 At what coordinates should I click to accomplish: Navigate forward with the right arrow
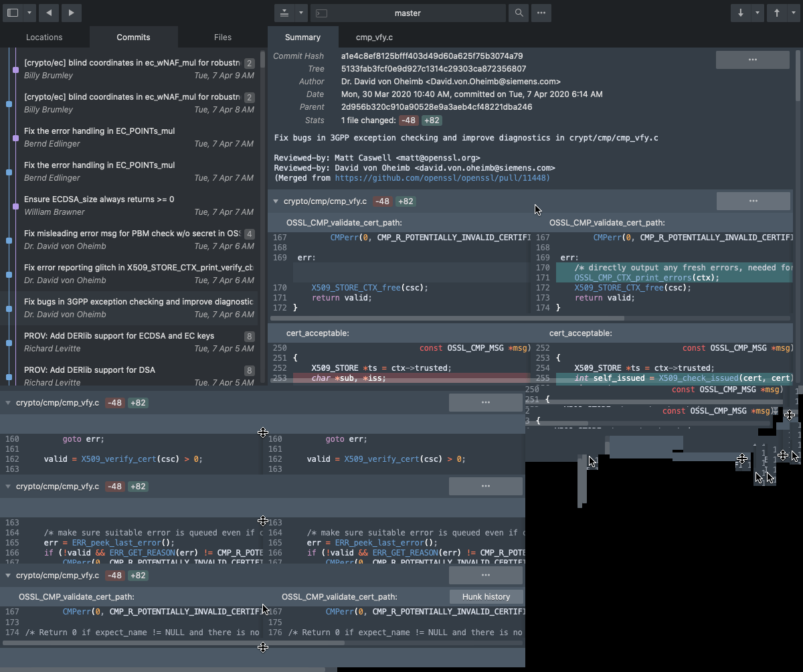tap(71, 13)
